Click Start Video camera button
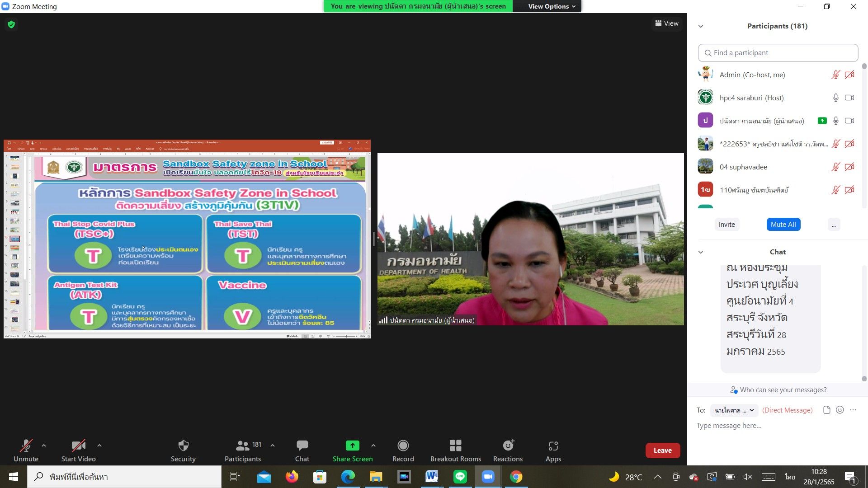This screenshot has width=868, height=488. click(78, 450)
